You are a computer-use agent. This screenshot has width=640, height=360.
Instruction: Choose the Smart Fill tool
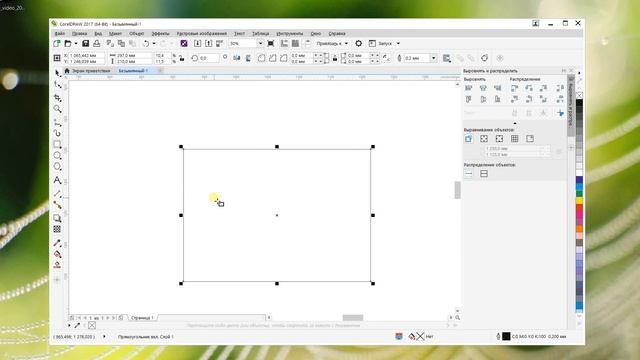[x=58, y=265]
